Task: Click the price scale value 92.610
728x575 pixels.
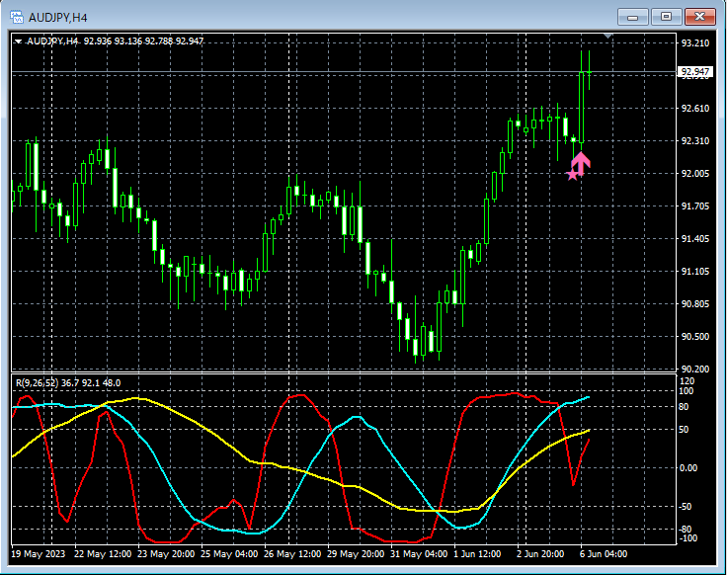Action: 695,109
